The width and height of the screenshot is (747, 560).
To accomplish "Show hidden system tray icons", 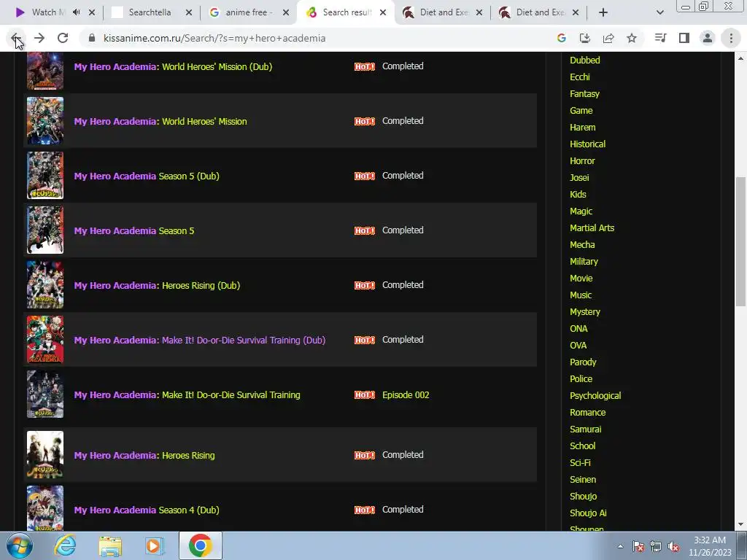I will [620, 546].
